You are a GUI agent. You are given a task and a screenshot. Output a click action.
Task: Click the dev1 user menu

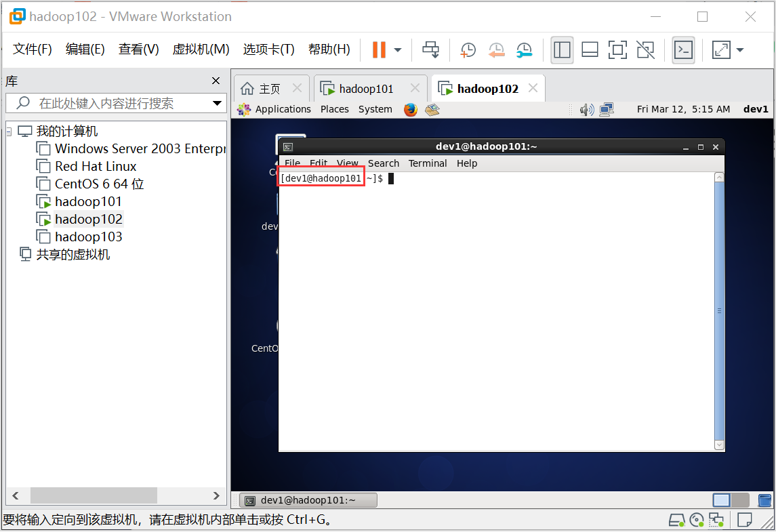[x=756, y=109]
